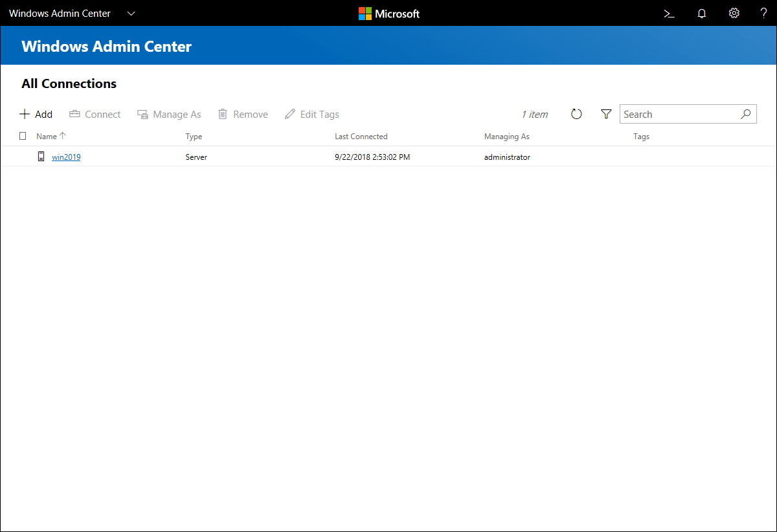This screenshot has width=777, height=532.
Task: Click the Microsoft logo in header
Action: [389, 14]
